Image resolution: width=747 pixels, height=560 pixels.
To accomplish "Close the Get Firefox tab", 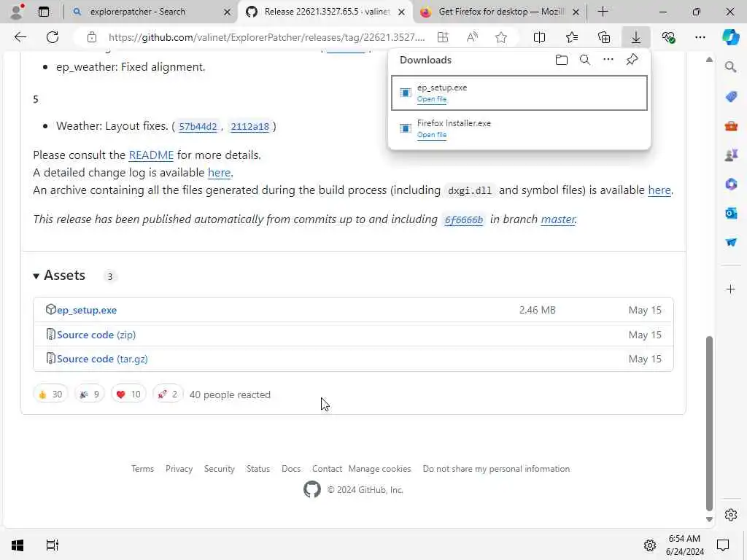I will click(576, 12).
